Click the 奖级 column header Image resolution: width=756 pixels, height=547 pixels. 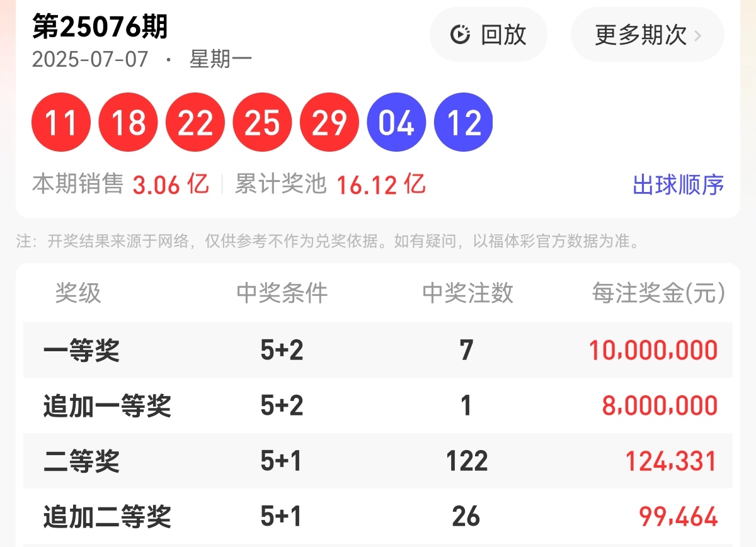78,293
